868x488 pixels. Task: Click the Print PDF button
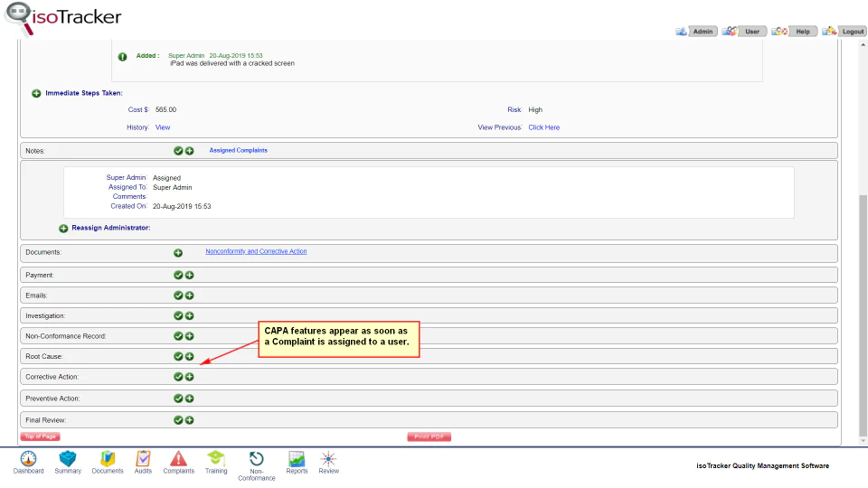pos(429,437)
